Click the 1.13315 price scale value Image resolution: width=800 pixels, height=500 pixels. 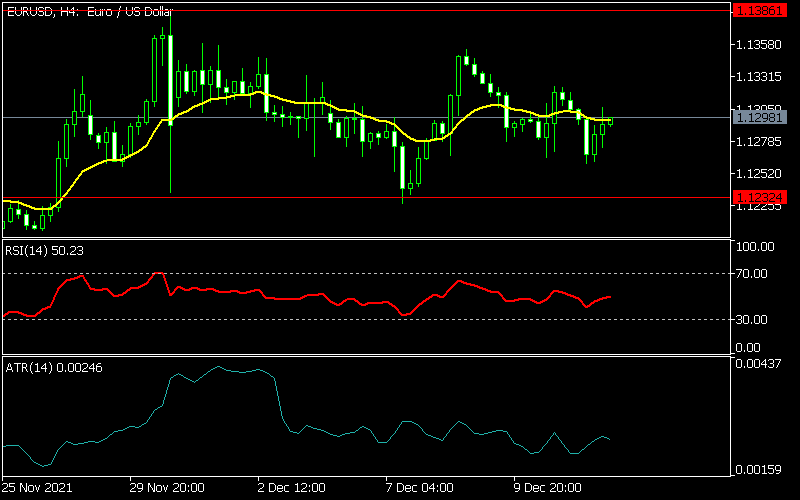pyautogui.click(x=758, y=77)
